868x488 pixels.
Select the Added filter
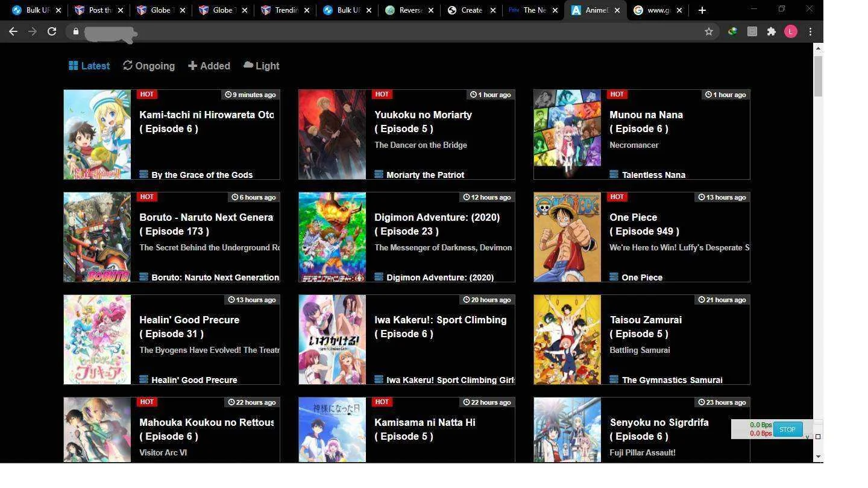click(x=209, y=66)
